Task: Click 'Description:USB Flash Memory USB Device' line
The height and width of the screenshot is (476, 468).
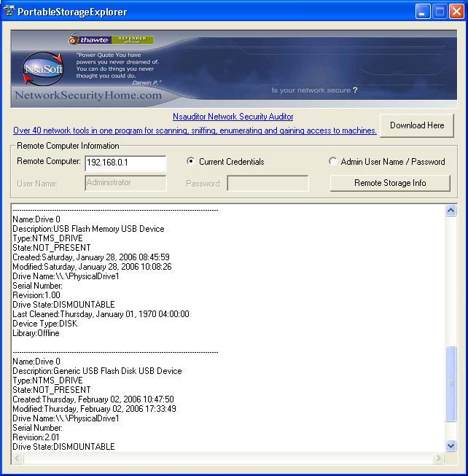Action: (88, 229)
